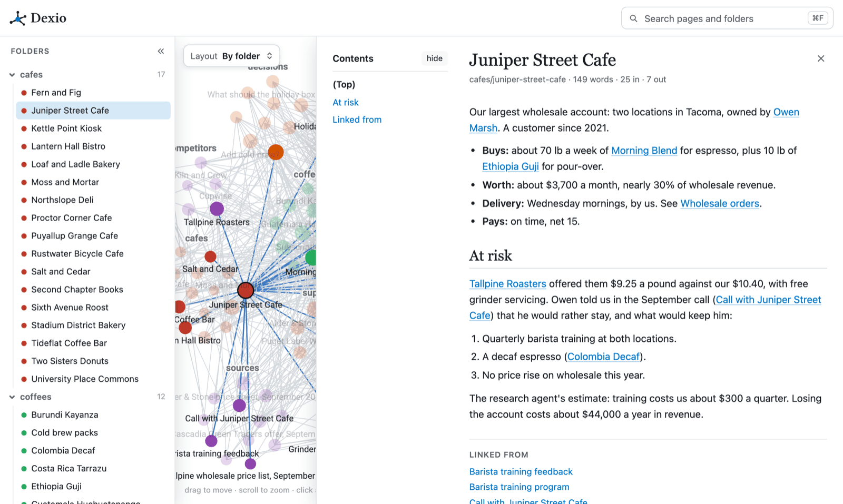
Task: Go to Linked from in Contents
Action: point(357,120)
